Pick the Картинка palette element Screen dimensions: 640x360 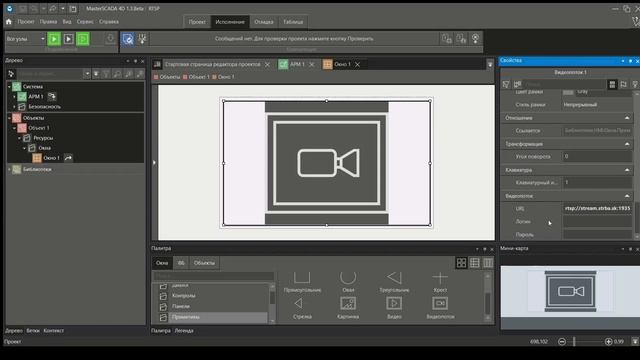348,308
